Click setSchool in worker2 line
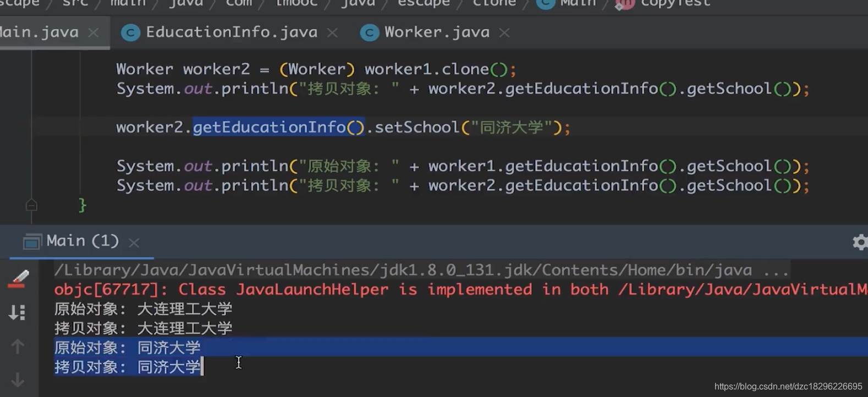 tap(417, 128)
